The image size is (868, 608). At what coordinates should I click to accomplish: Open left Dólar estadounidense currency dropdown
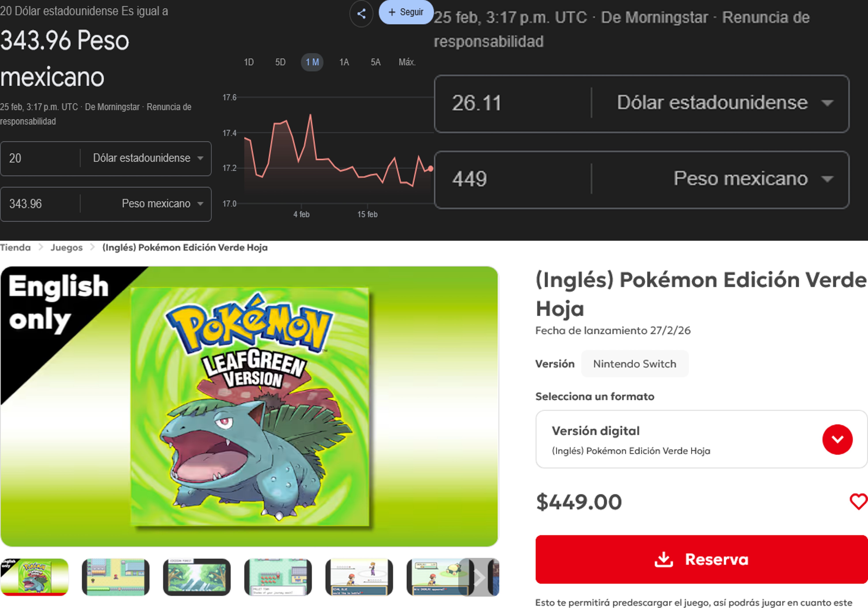click(x=147, y=158)
